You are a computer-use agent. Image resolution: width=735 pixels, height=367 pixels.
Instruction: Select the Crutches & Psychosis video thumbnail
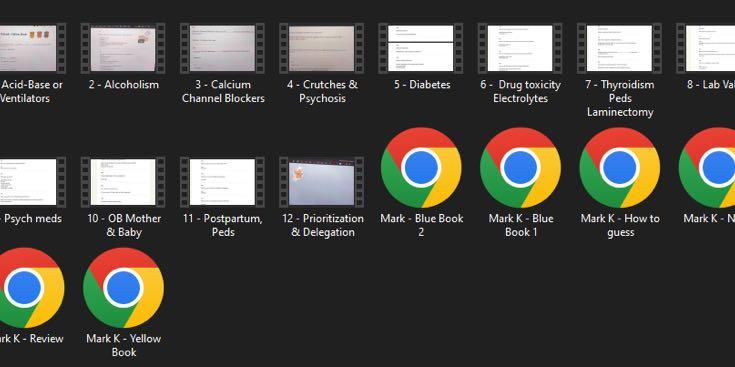(322, 48)
